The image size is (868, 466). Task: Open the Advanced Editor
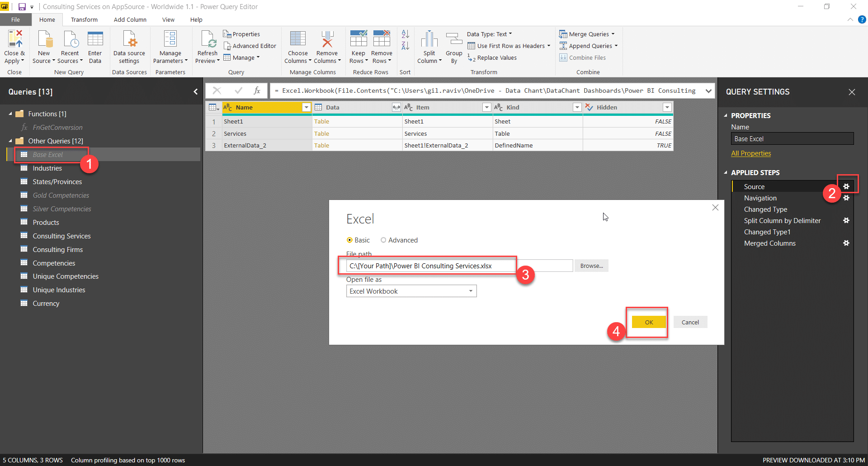coord(250,46)
